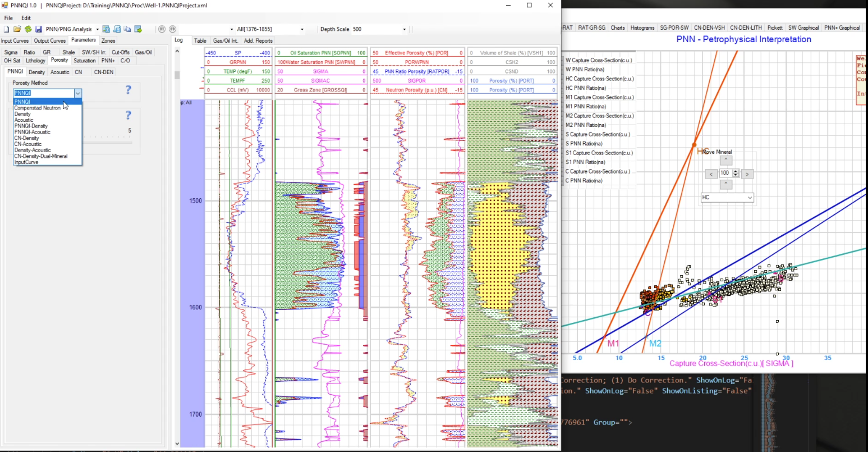Open the OH Sat tab
This screenshot has width=868, height=452.
click(x=12, y=61)
